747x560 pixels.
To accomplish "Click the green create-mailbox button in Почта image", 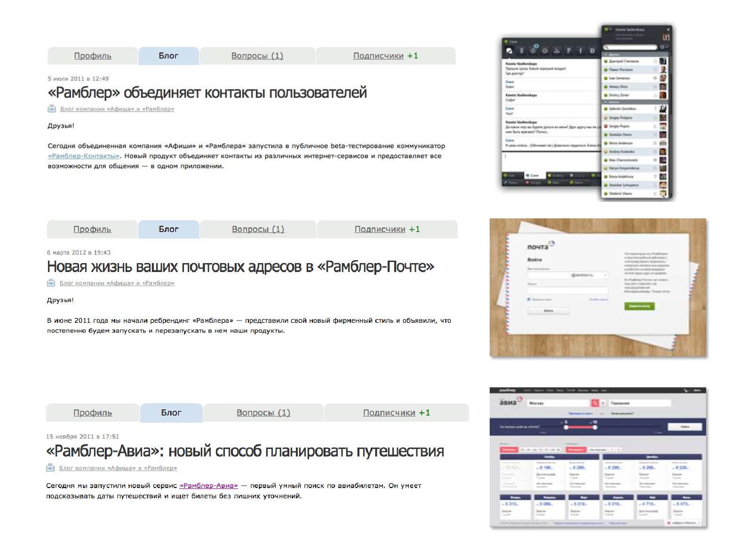I will (639, 306).
